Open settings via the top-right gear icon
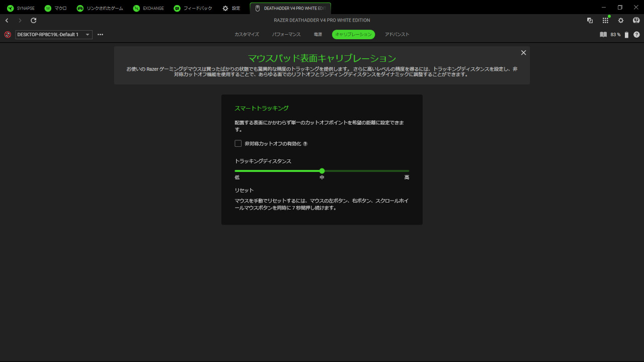The image size is (644, 362). 621,21
